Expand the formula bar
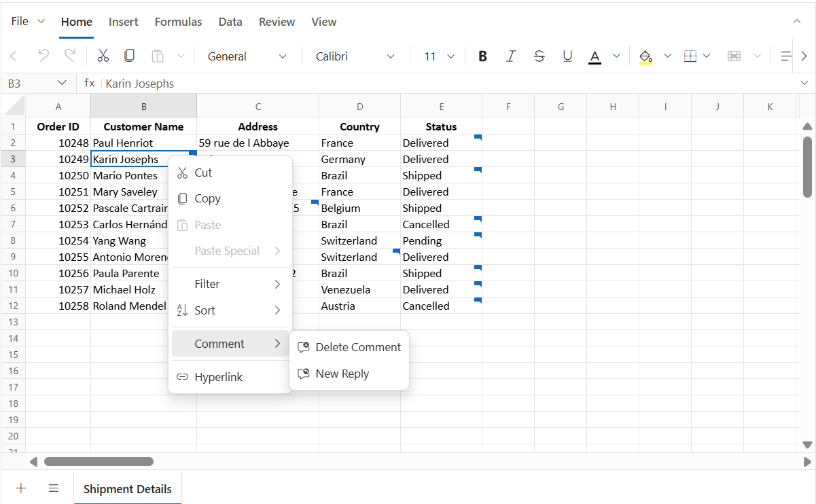816x504 pixels. pos(804,83)
